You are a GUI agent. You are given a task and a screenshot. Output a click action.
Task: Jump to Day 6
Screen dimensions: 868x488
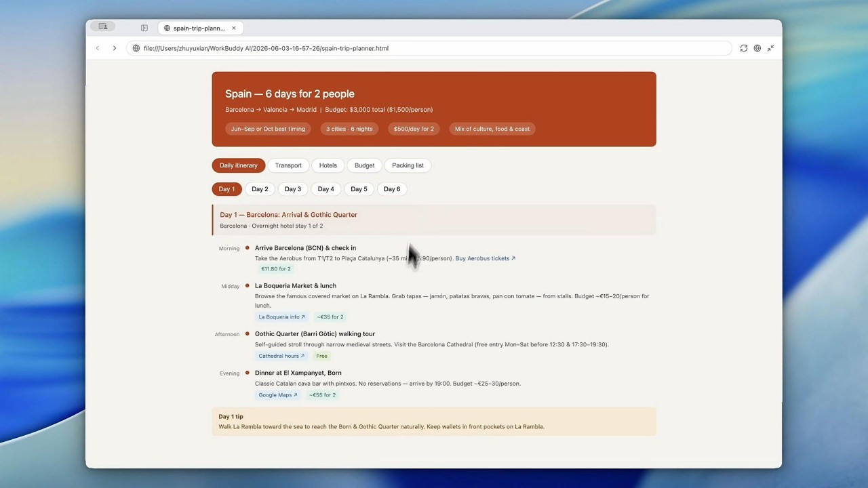click(392, 189)
